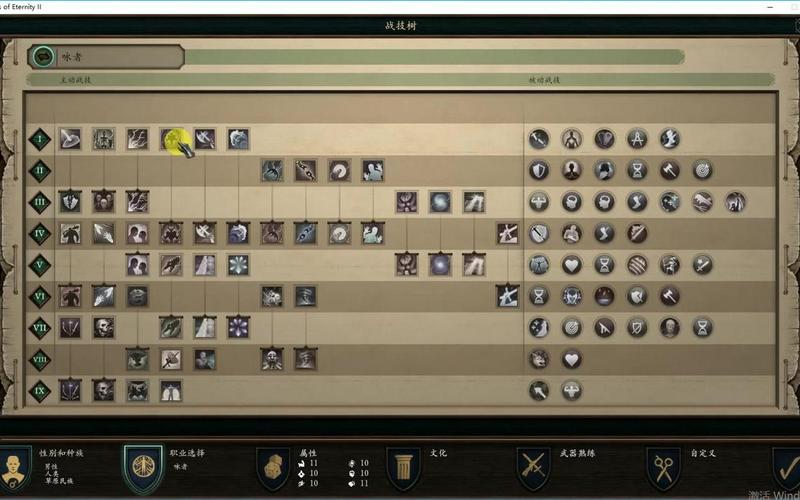
Task: Select the tier V claw-slash passive talent
Action: coord(637,265)
